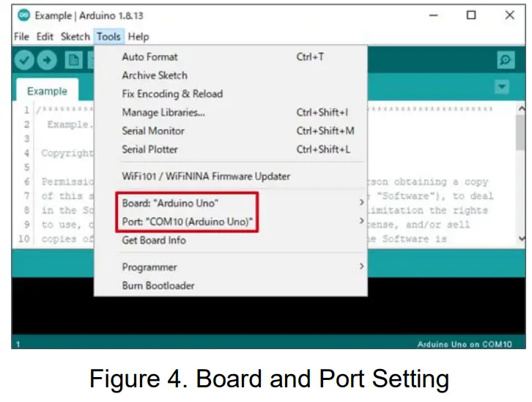This screenshot has width=532, height=402.
Task: Choose Archive Sketch
Action: (x=231, y=76)
